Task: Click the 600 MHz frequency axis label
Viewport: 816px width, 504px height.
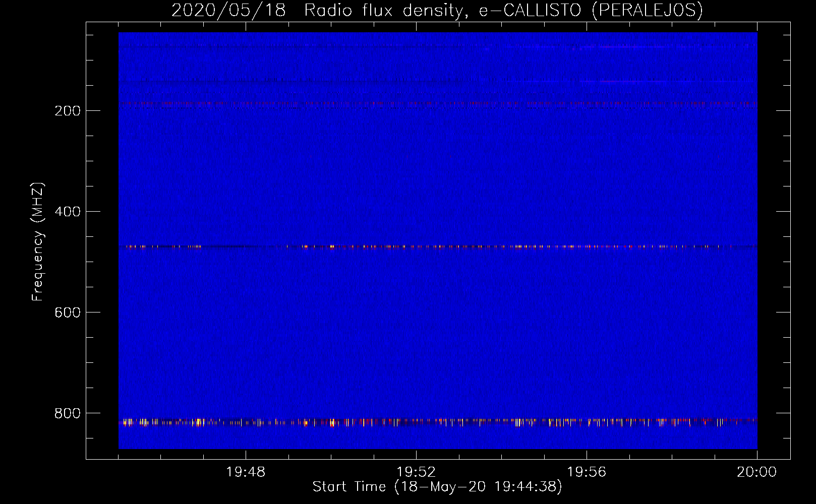Action: pos(68,312)
